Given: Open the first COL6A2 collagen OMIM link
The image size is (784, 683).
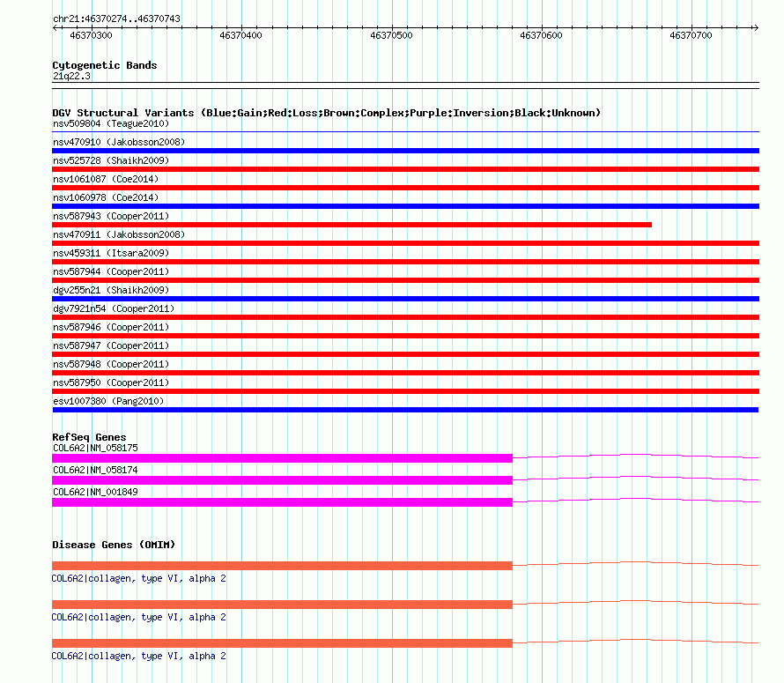Looking at the screenshot, I should pos(139,578).
